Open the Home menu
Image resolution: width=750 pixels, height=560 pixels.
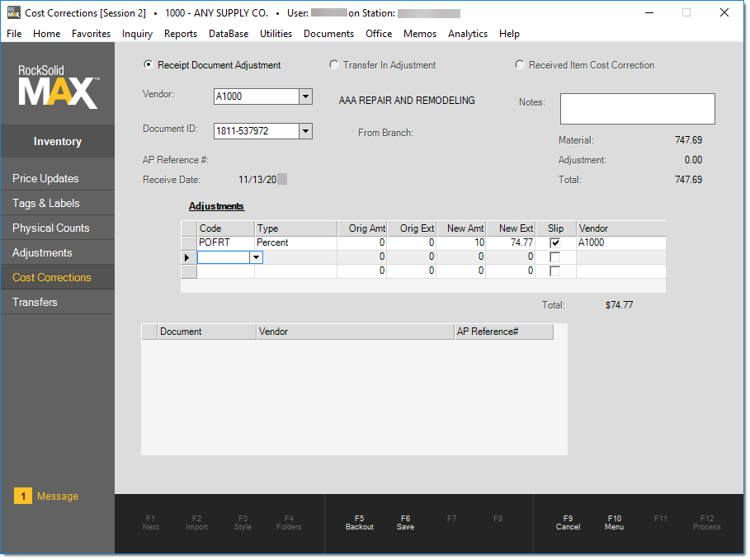(46, 34)
